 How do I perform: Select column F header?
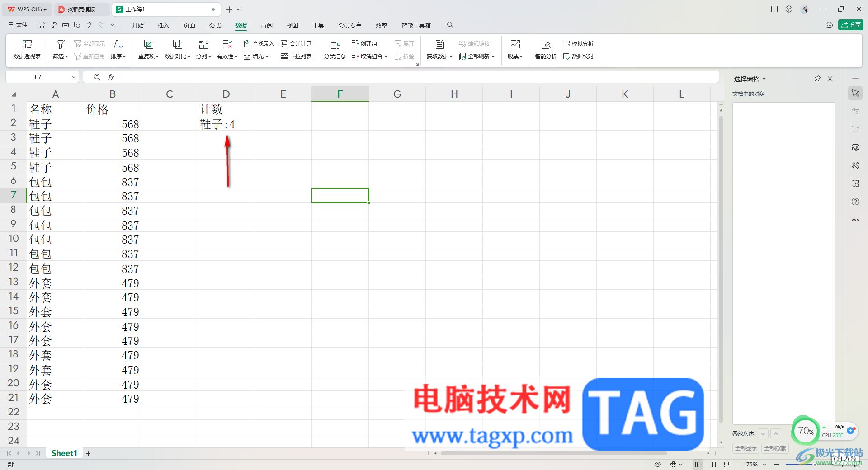tap(340, 94)
